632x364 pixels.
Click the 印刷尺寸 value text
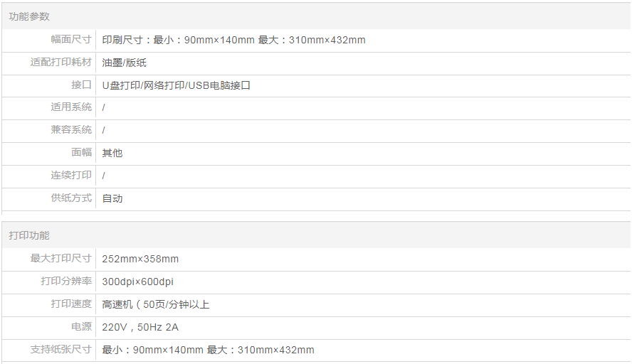coord(233,40)
